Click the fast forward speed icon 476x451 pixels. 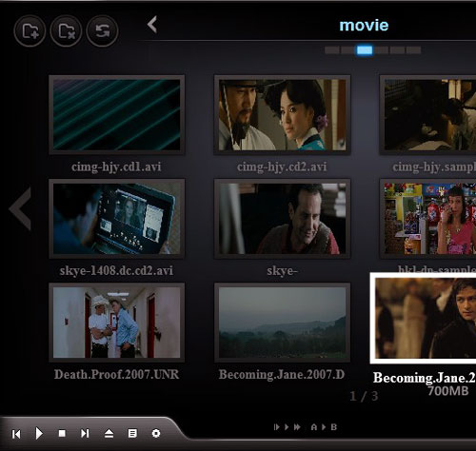[297, 427]
